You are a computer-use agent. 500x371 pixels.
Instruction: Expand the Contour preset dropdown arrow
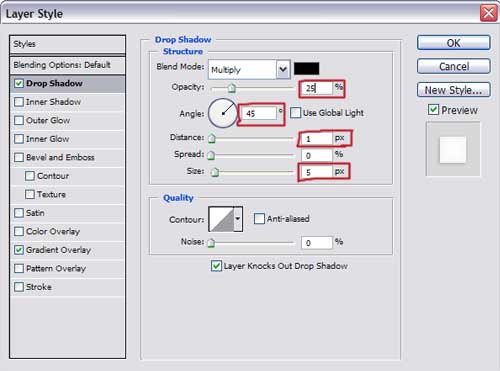pyautogui.click(x=238, y=219)
